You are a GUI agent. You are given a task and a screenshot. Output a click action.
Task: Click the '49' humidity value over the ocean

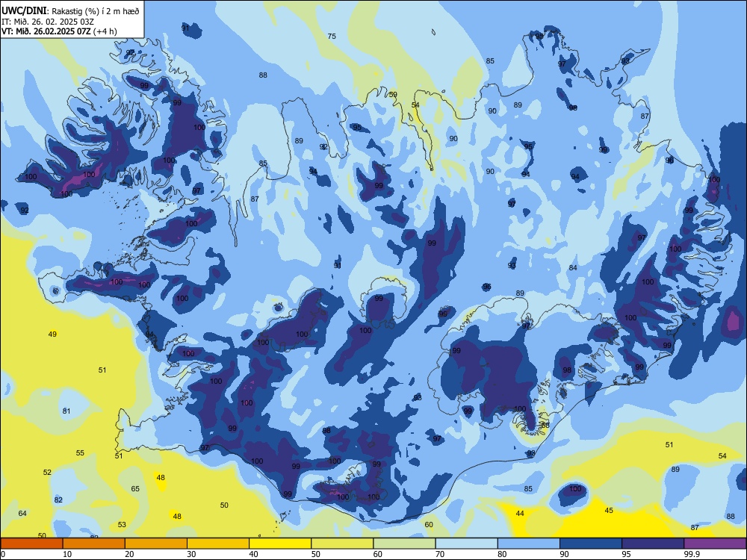(52, 335)
